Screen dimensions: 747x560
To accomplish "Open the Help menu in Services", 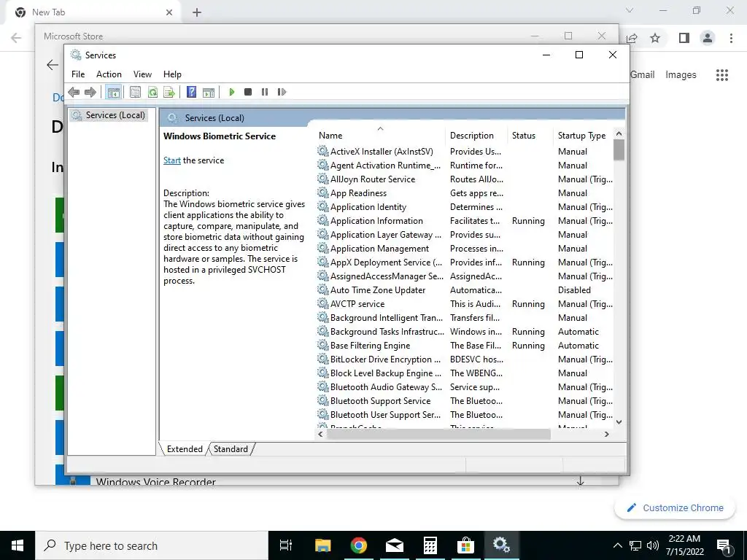I will click(x=172, y=74).
